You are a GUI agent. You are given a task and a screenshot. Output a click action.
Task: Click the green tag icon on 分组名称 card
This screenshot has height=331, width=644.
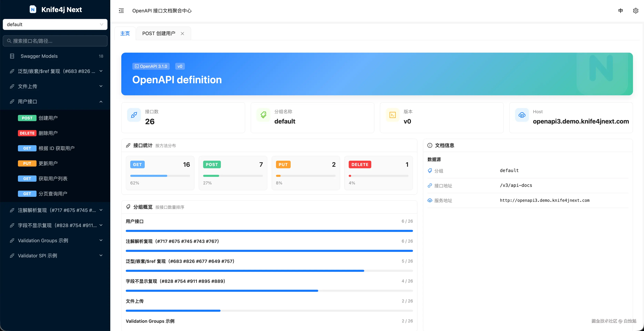pos(263,115)
